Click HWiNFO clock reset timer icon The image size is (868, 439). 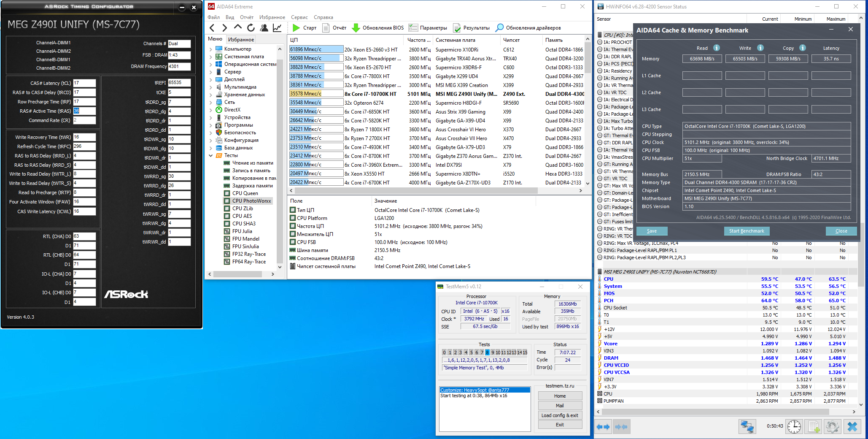click(x=794, y=427)
